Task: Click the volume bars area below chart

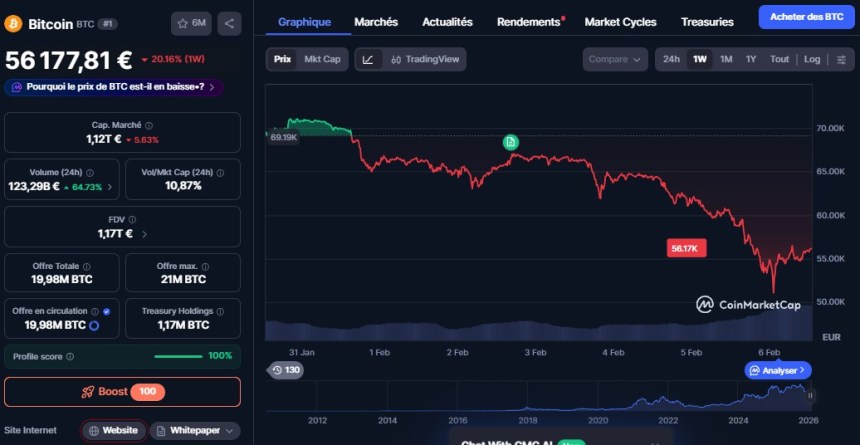Action: (x=539, y=324)
